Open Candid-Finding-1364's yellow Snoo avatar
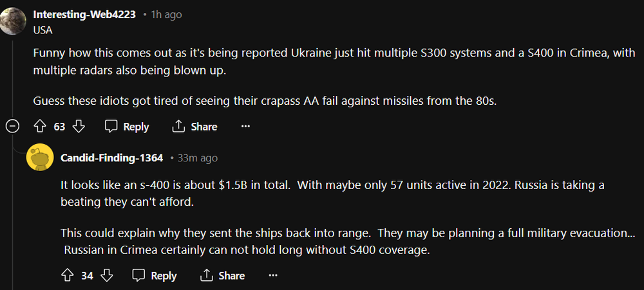This screenshot has width=644, height=290. [x=40, y=158]
